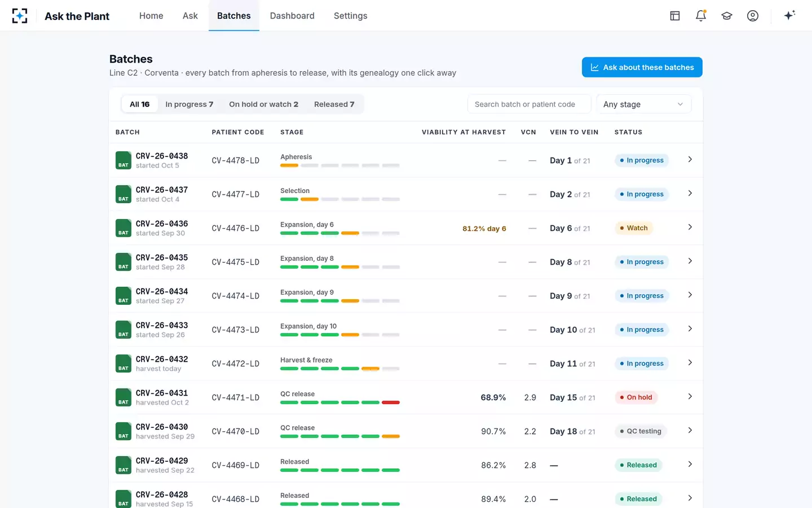Filter by In progress 7
Viewport: 812px width, 508px height.
(189, 104)
